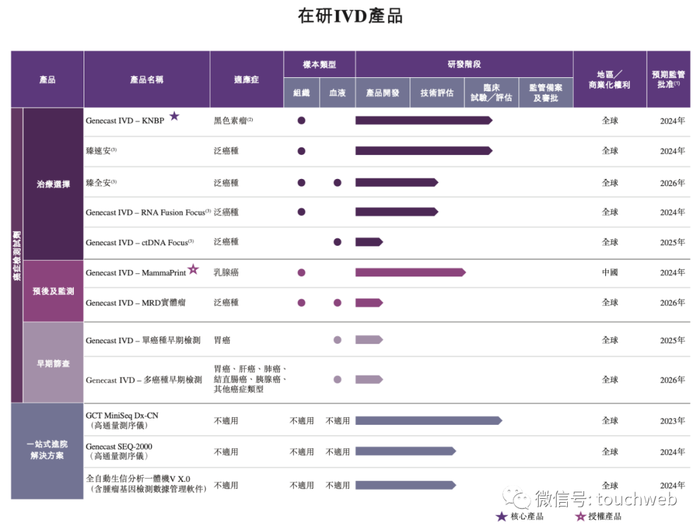Click the KNBP development progress bar
The height and width of the screenshot is (530, 700).
coord(424,120)
